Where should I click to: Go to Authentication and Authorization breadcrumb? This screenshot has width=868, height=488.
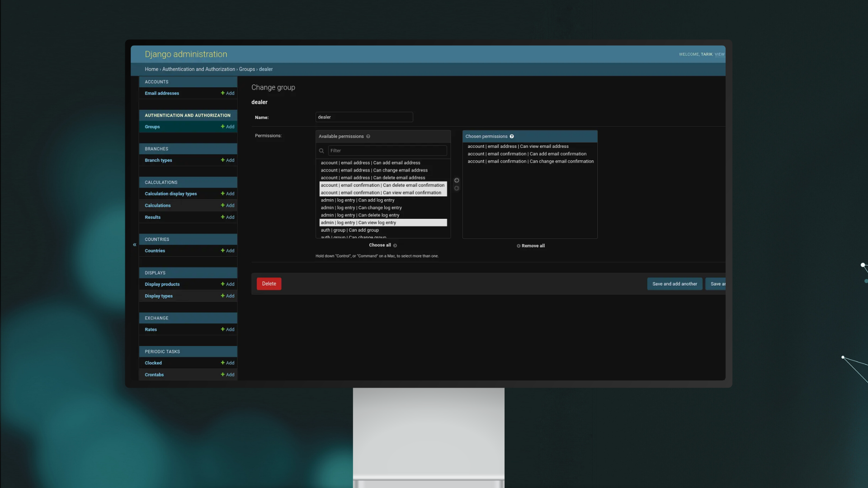pos(198,69)
